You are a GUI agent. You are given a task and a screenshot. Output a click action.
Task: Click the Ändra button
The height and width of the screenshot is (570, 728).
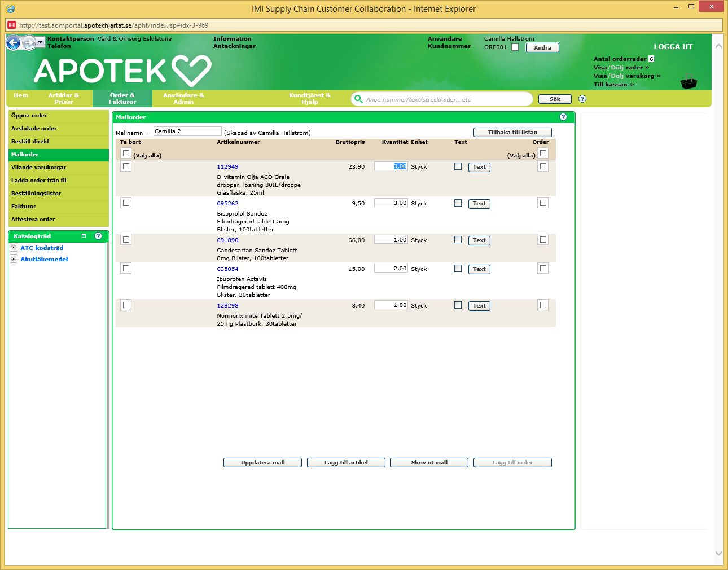pyautogui.click(x=542, y=47)
